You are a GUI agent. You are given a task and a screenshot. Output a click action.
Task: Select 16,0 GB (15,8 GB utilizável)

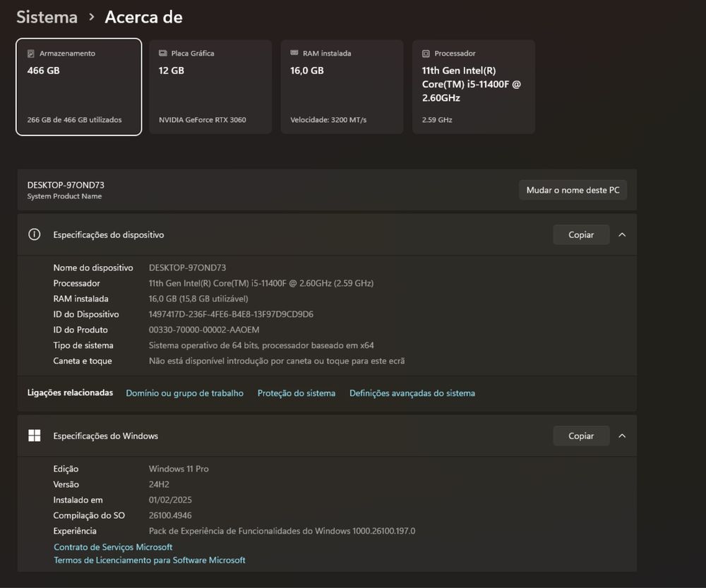coord(198,299)
